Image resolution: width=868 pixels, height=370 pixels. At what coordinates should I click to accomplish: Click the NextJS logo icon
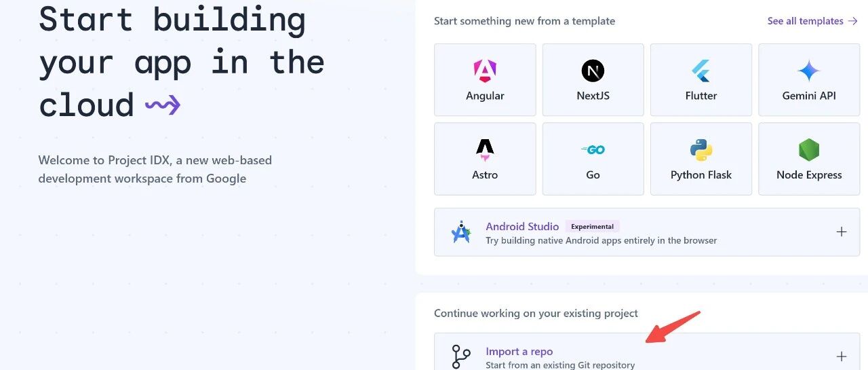click(x=593, y=71)
